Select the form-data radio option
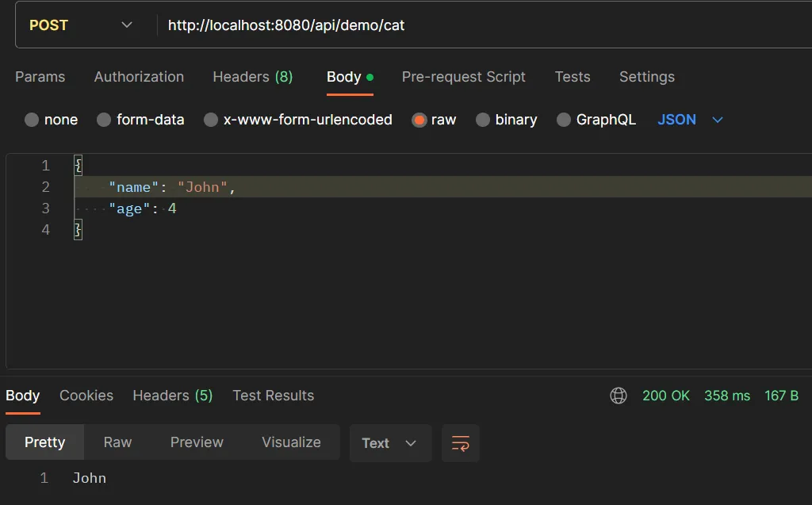This screenshot has width=812, height=505. (x=104, y=120)
